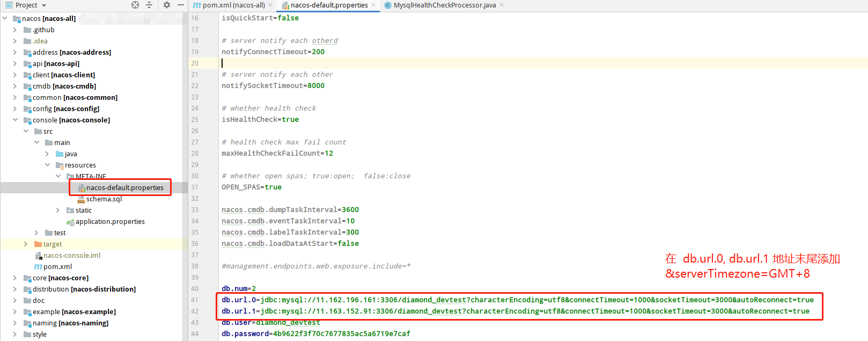Select schema.sql file in tree

(104, 199)
